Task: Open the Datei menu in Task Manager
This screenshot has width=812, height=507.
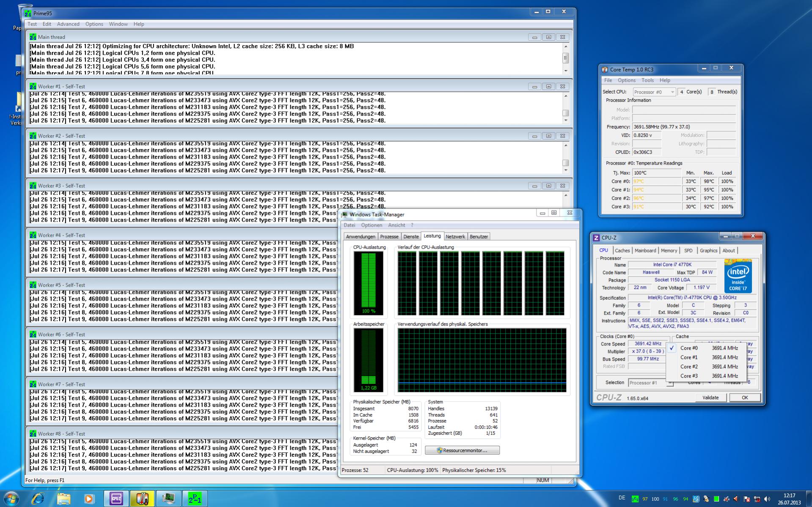Action: point(350,225)
